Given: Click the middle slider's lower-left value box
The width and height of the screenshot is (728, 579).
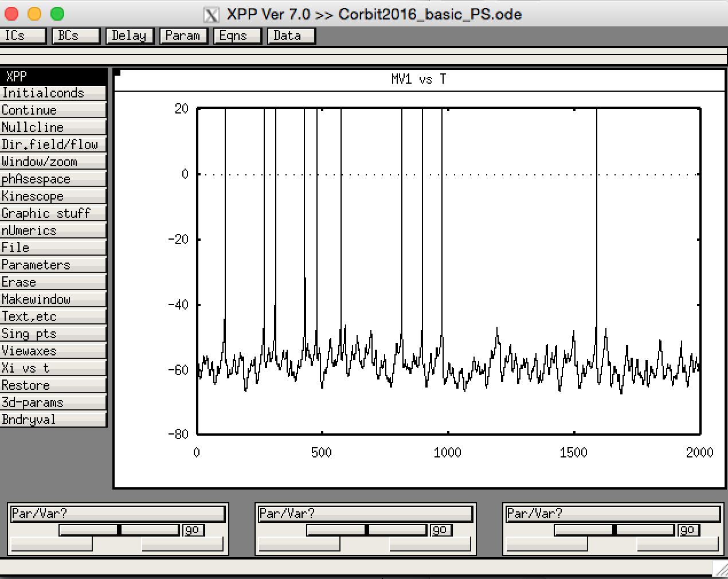Looking at the screenshot, I should 299,544.
